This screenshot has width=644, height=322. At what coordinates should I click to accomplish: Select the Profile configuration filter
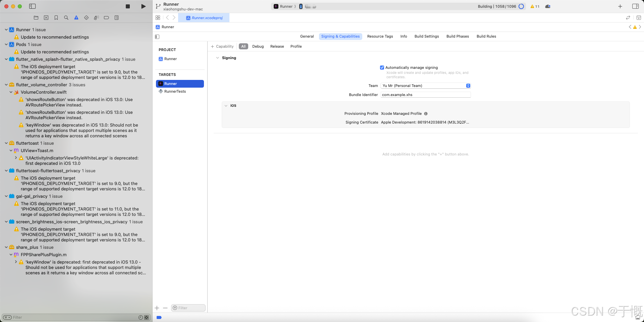click(296, 47)
